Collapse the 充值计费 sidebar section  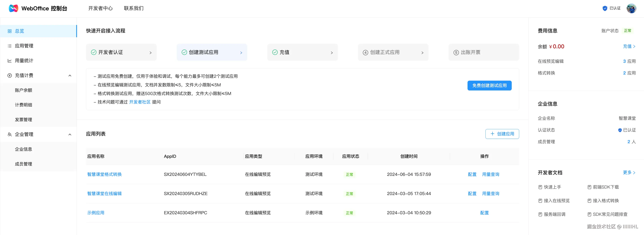70,75
